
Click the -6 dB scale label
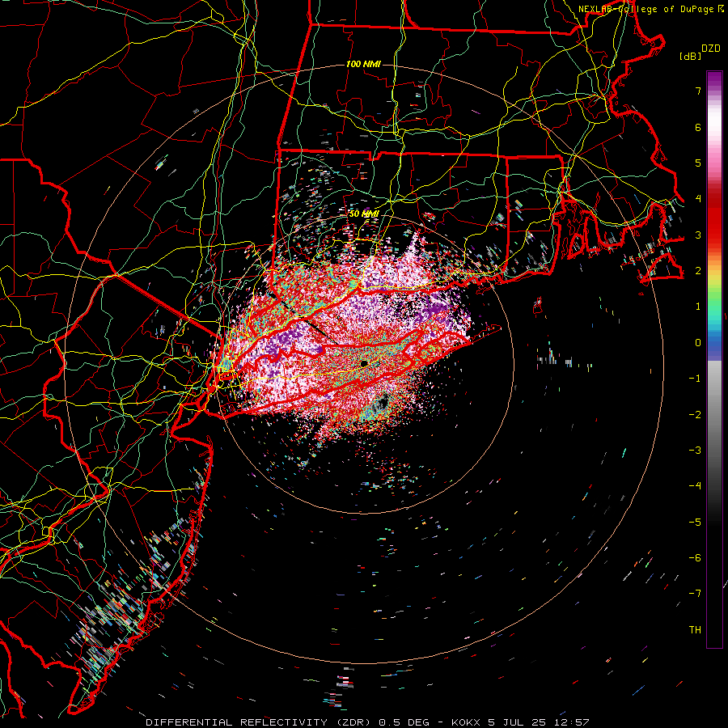(x=695, y=558)
